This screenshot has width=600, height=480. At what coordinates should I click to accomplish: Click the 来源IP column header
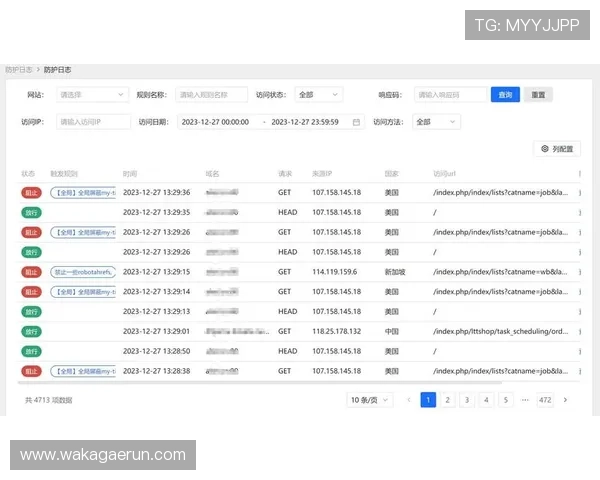pyautogui.click(x=322, y=174)
